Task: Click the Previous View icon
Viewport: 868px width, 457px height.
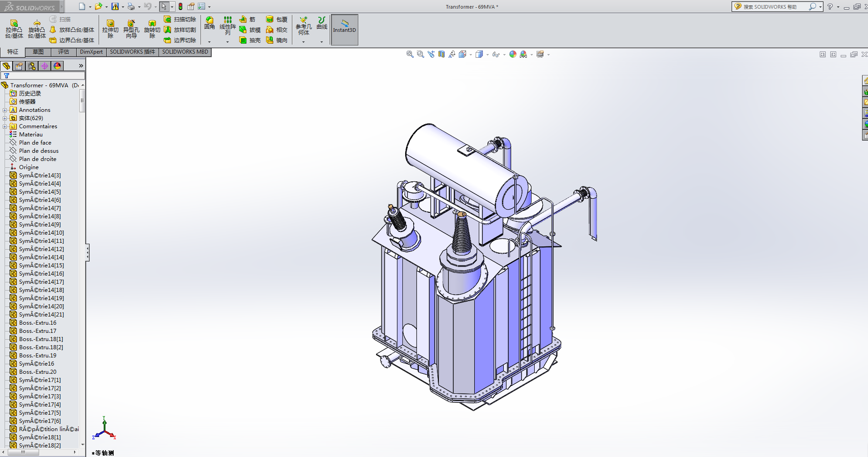Action: point(431,54)
